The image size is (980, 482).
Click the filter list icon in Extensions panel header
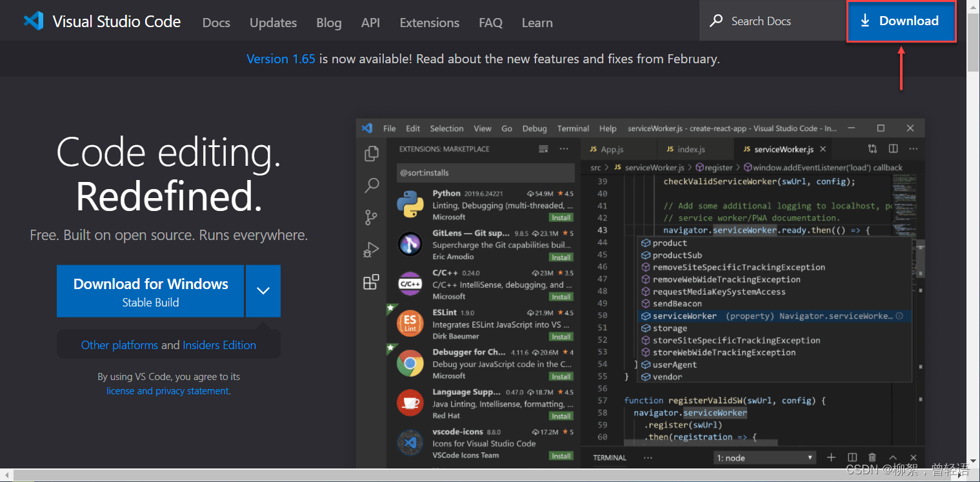[x=543, y=149]
